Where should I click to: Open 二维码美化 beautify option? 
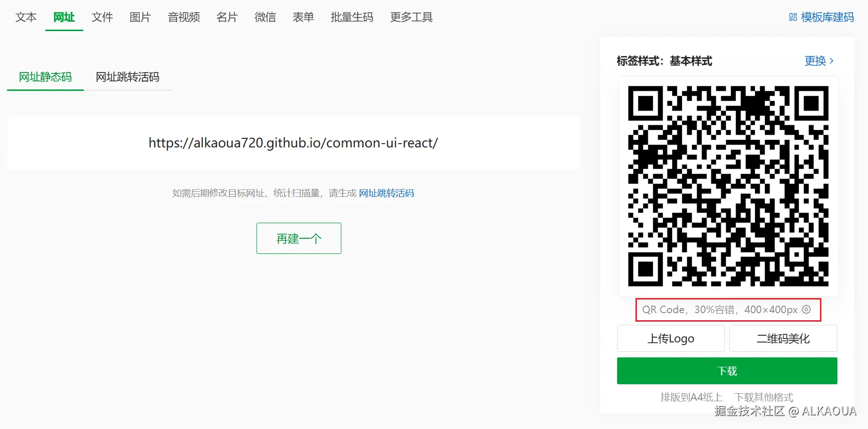pos(783,338)
